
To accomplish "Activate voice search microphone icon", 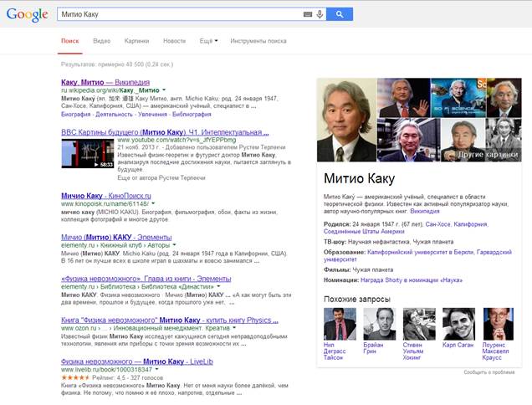I will click(320, 14).
